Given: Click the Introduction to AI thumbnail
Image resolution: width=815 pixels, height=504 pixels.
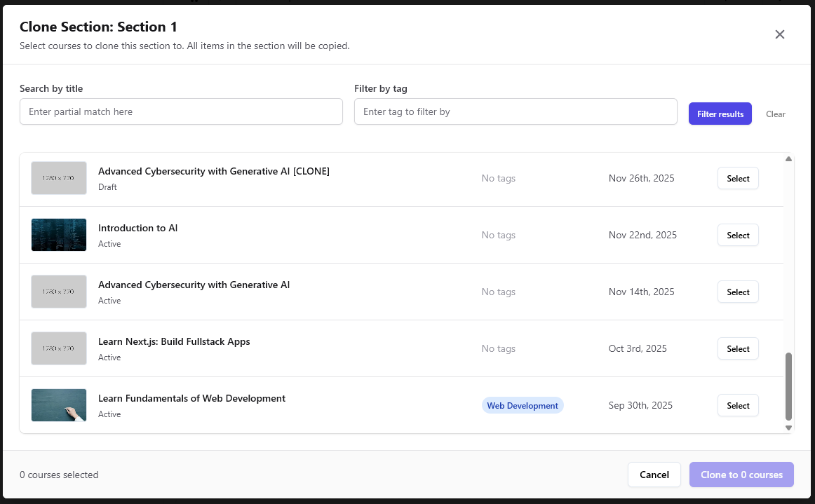Looking at the screenshot, I should click(59, 235).
